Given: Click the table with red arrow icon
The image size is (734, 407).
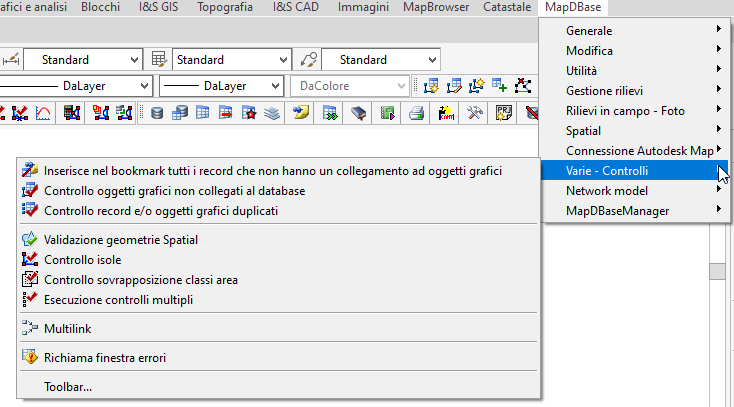Looking at the screenshot, I should (226, 113).
